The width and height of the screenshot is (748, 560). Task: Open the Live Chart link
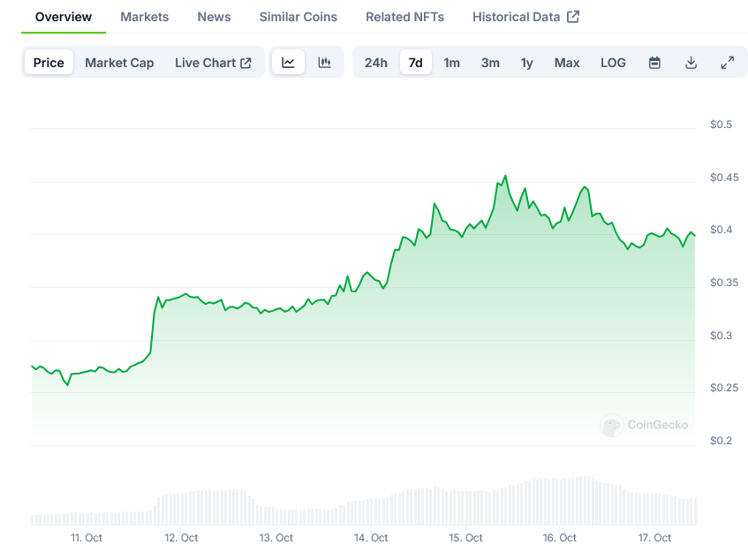tap(213, 63)
